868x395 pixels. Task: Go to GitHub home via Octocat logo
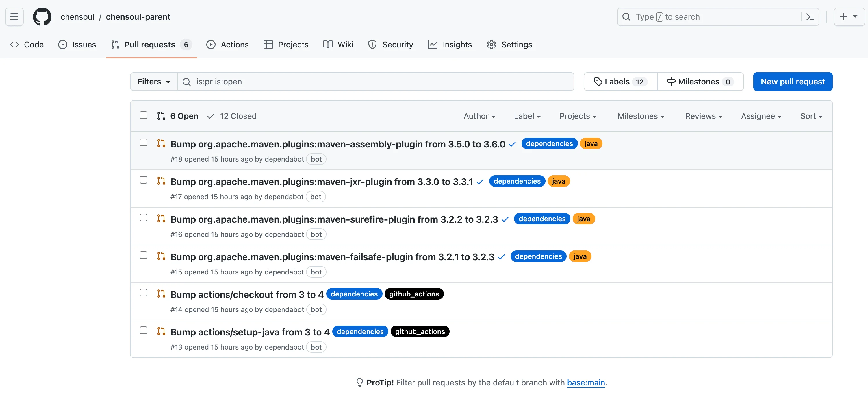click(x=42, y=16)
